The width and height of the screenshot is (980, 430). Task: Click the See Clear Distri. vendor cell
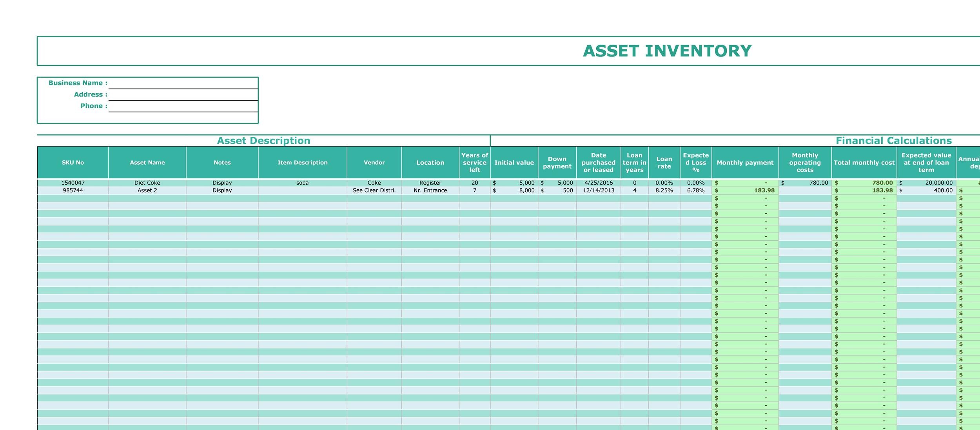[374, 191]
